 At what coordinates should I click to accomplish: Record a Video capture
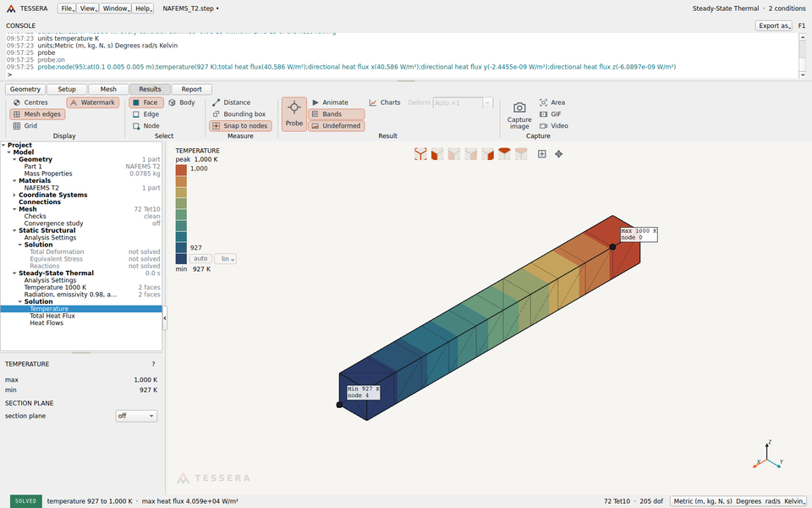pyautogui.click(x=553, y=126)
